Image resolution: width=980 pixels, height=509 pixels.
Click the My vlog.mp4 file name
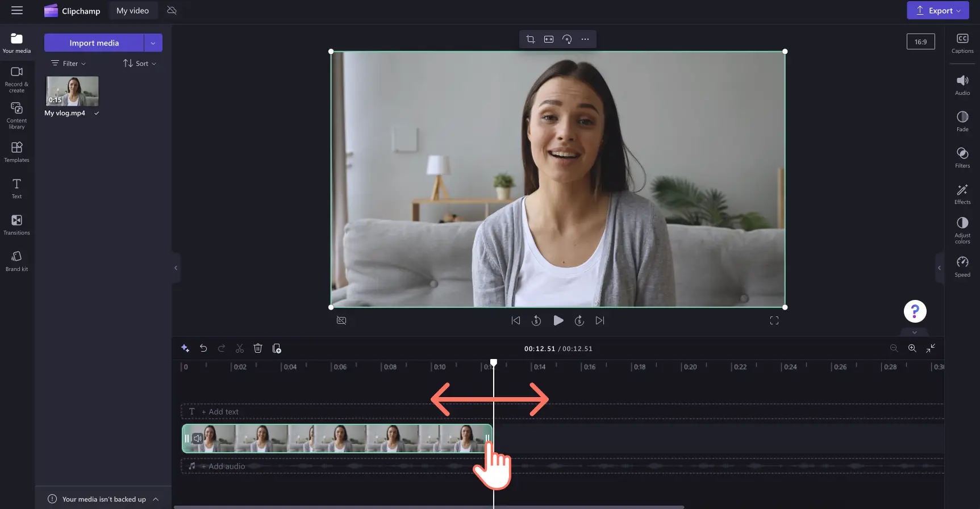tap(65, 113)
